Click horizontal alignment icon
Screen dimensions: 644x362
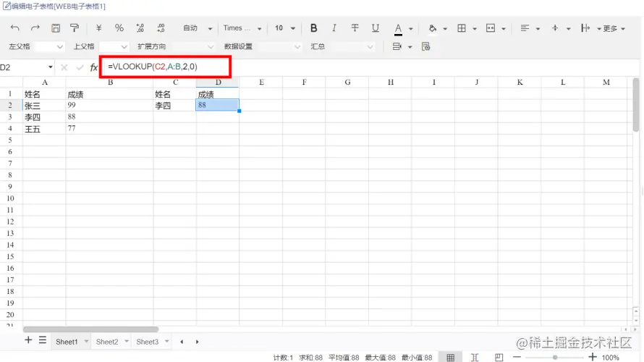(x=525, y=28)
